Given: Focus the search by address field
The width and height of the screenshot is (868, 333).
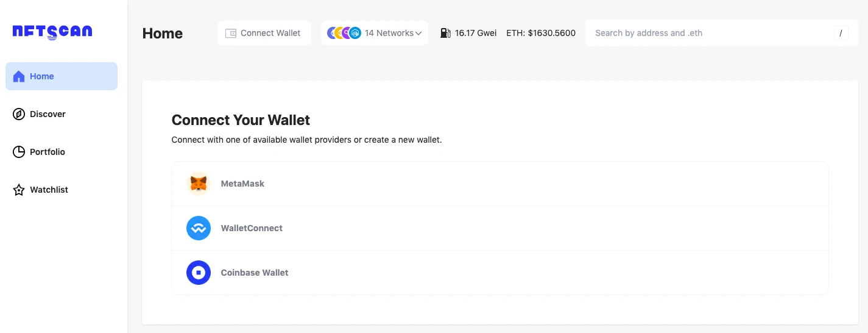Looking at the screenshot, I should [x=707, y=33].
